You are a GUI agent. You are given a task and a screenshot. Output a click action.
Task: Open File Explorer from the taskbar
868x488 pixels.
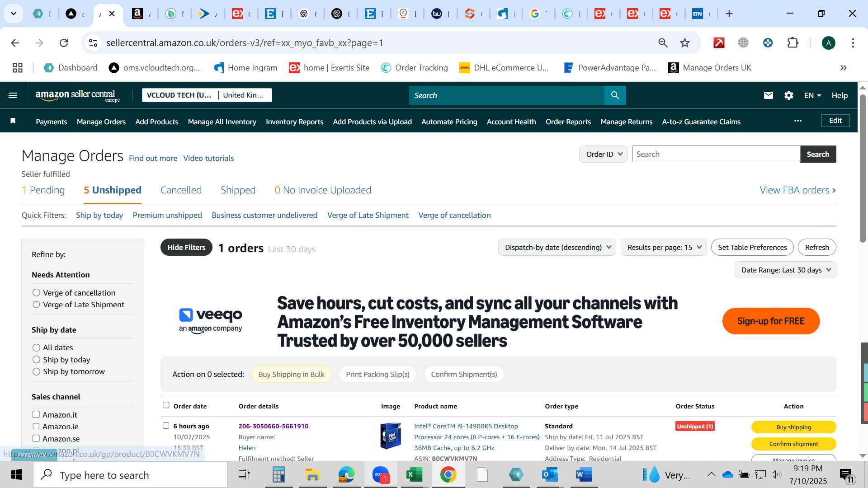(312, 475)
